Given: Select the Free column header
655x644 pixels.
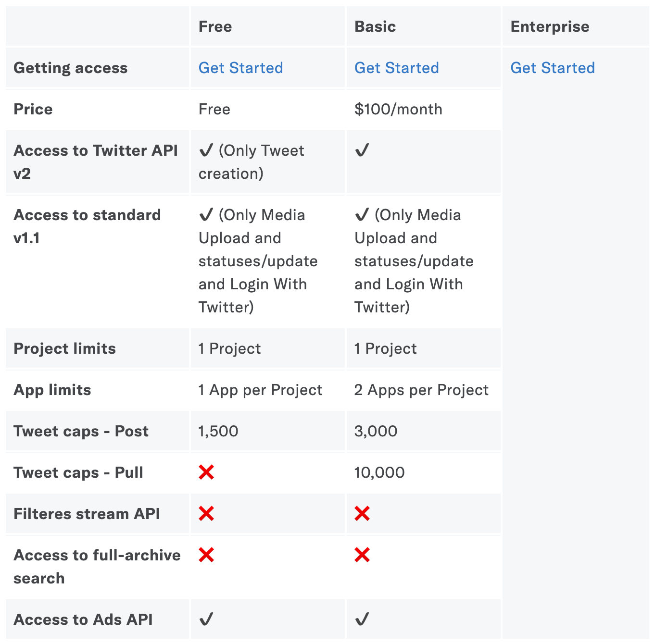Looking at the screenshot, I should [x=215, y=26].
